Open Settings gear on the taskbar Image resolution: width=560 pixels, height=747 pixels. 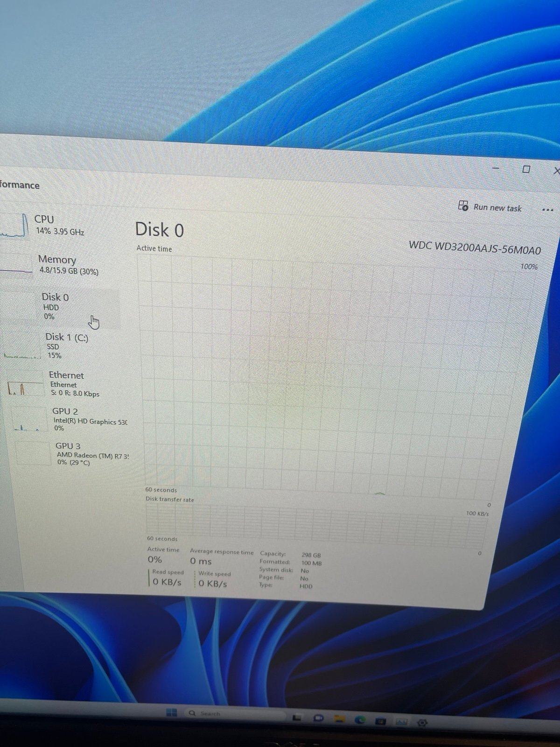tap(422, 723)
